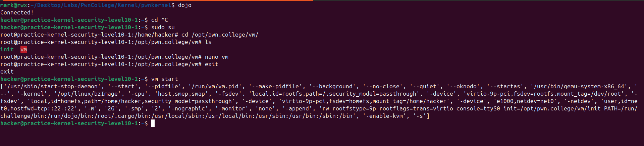Click the '2G' memory value

[111, 109]
